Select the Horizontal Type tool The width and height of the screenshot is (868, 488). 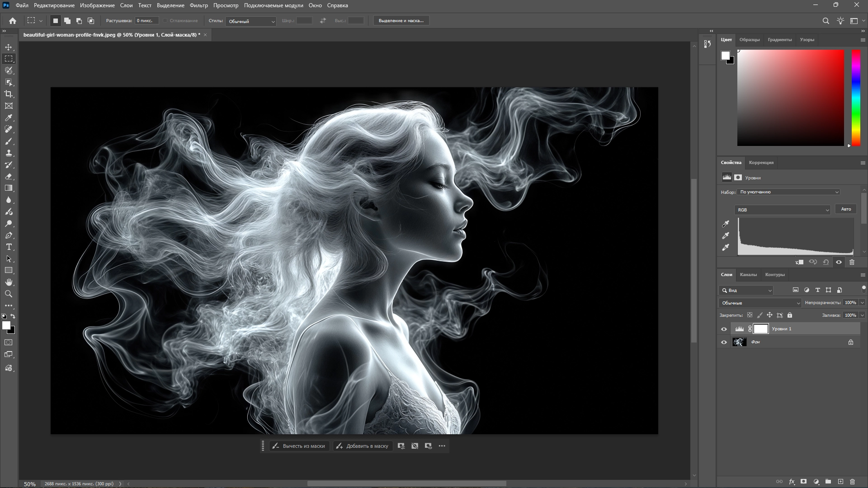9,247
